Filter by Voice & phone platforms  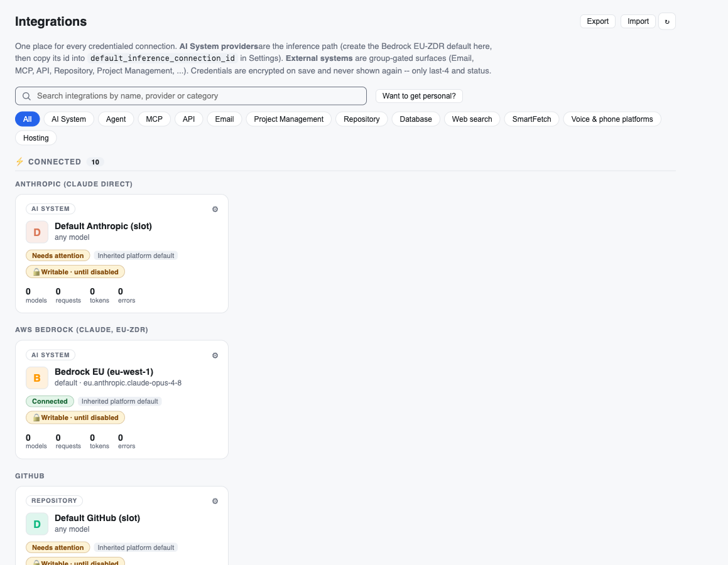point(612,119)
